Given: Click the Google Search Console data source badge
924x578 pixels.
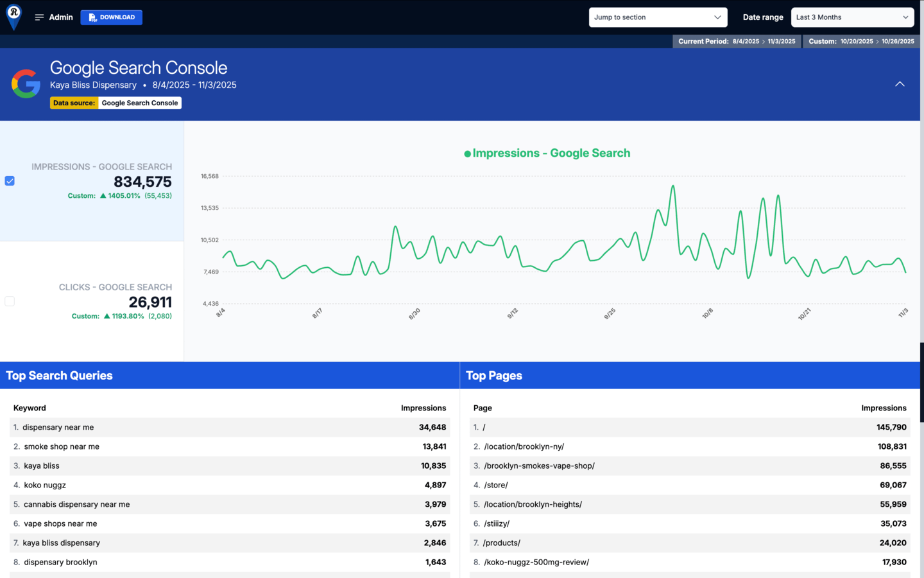Looking at the screenshot, I should pyautogui.click(x=140, y=103).
